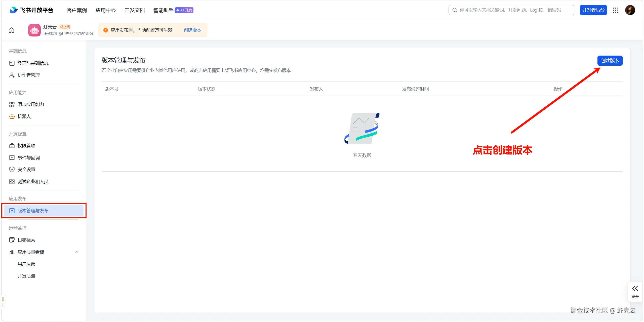Open the apps grid icon in top bar

tap(616, 10)
